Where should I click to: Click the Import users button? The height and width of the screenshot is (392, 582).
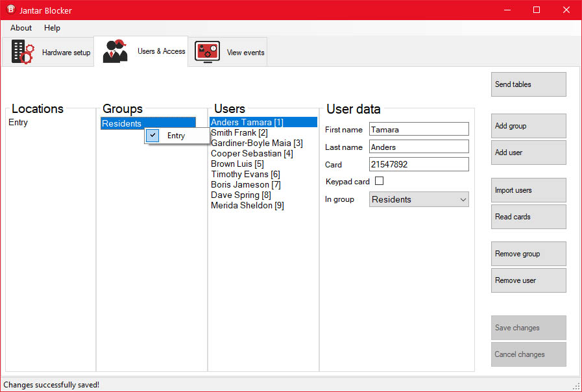pos(529,190)
